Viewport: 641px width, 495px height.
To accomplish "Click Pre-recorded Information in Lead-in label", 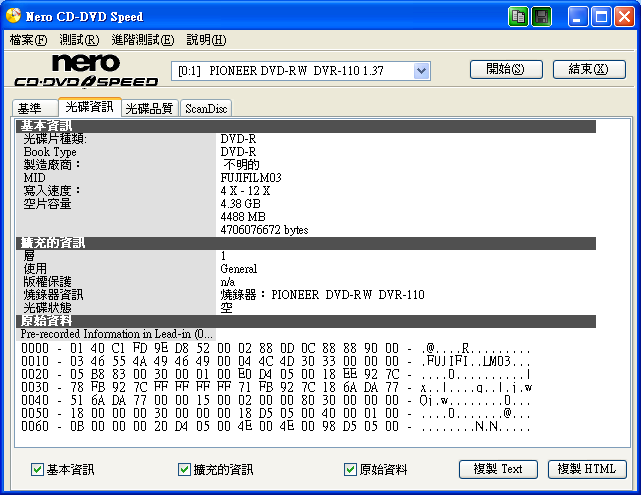I will [x=117, y=334].
